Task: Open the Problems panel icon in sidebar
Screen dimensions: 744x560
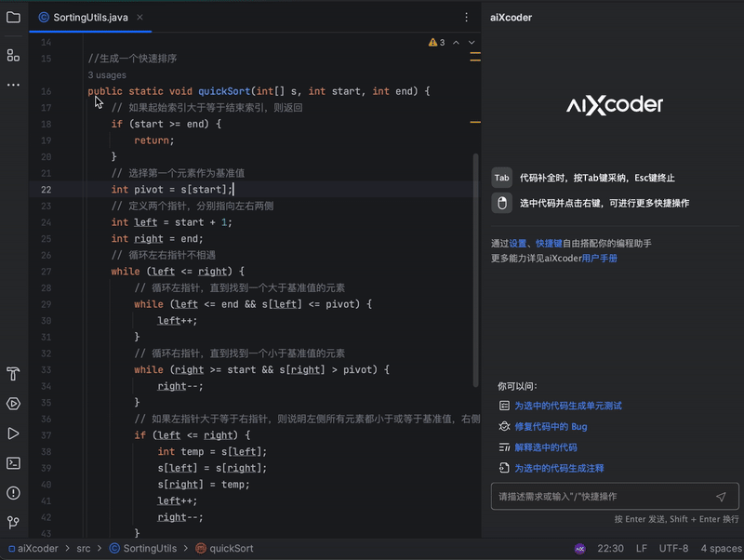Action: pos(12,492)
